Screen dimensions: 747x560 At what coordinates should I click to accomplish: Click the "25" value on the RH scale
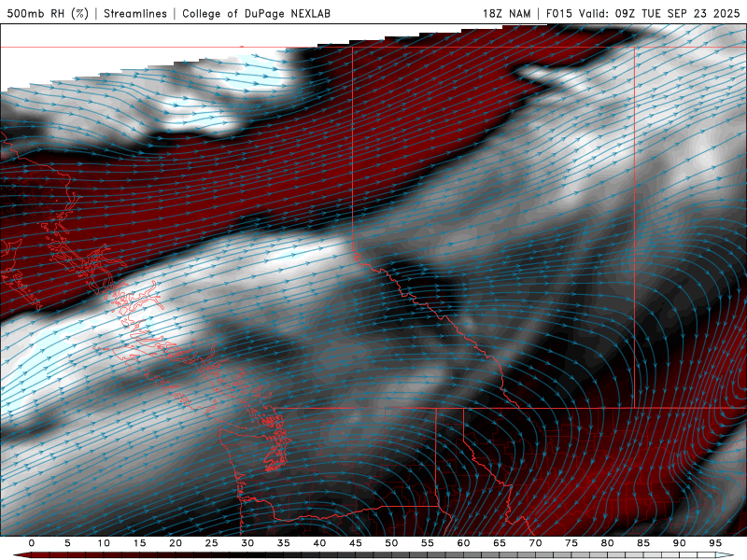[211, 543]
